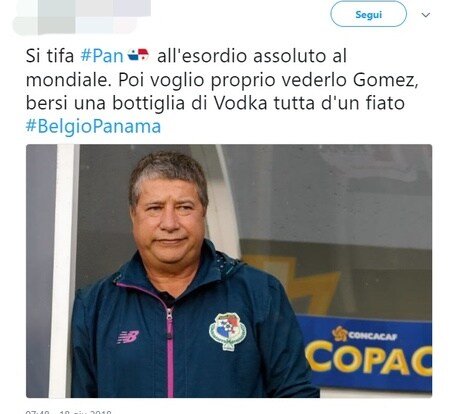Image resolution: width=459 pixels, height=414 pixels.
Task: Click the "Si tifa" opening tweet text
Action: click(x=50, y=56)
